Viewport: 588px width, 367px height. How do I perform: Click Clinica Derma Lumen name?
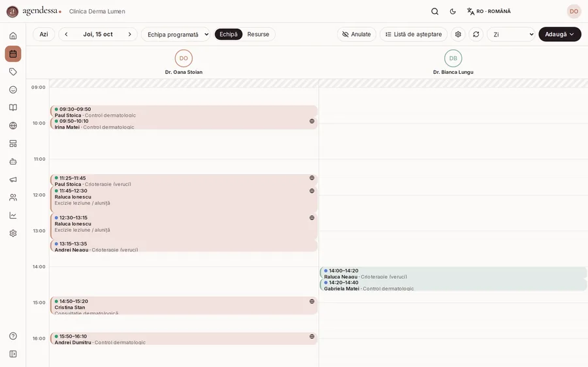pyautogui.click(x=97, y=12)
